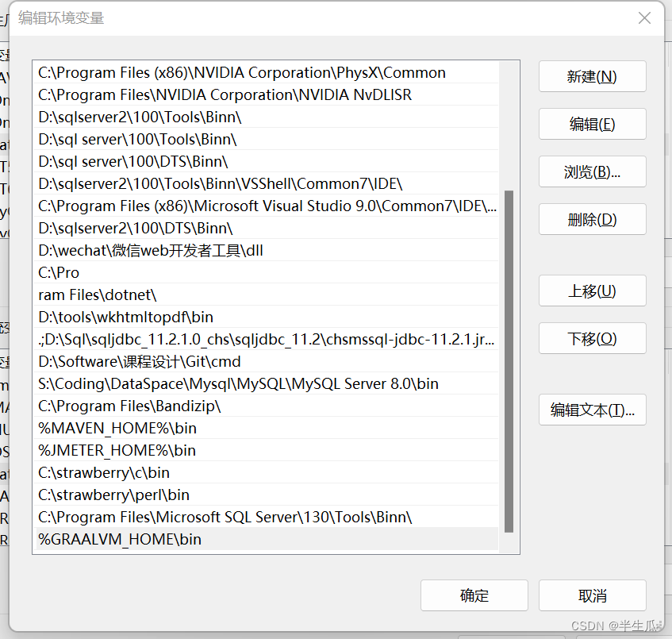Select the D:\wechat 微信web开发者工具 entry
The image size is (672, 639).
point(266,251)
